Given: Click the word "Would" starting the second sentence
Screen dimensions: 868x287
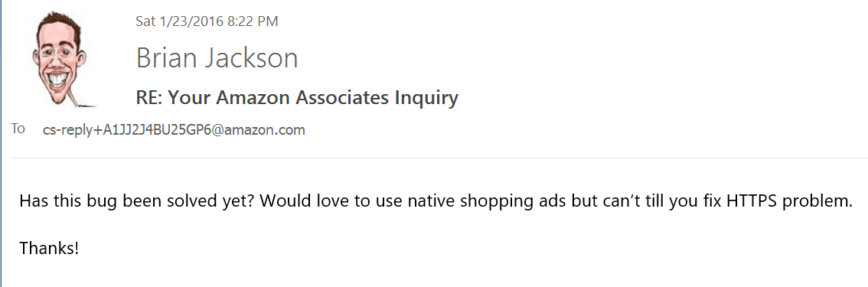Looking at the screenshot, I should pyautogui.click(x=282, y=201).
